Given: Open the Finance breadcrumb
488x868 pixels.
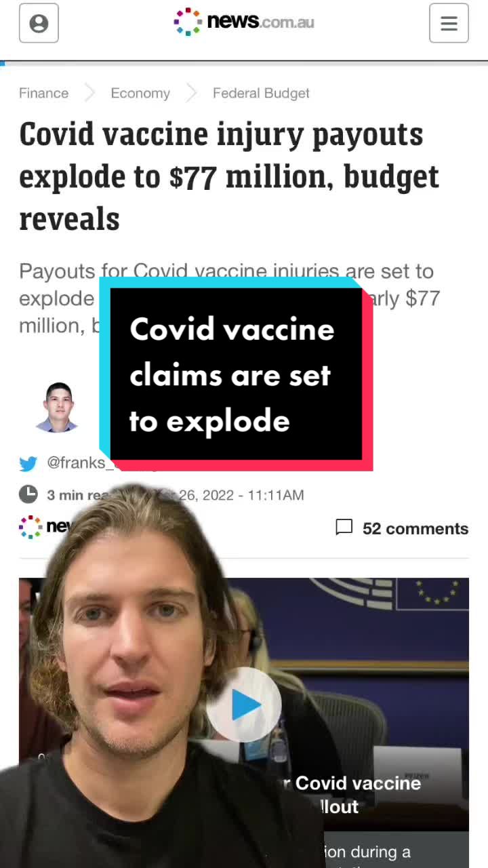Looking at the screenshot, I should (44, 94).
